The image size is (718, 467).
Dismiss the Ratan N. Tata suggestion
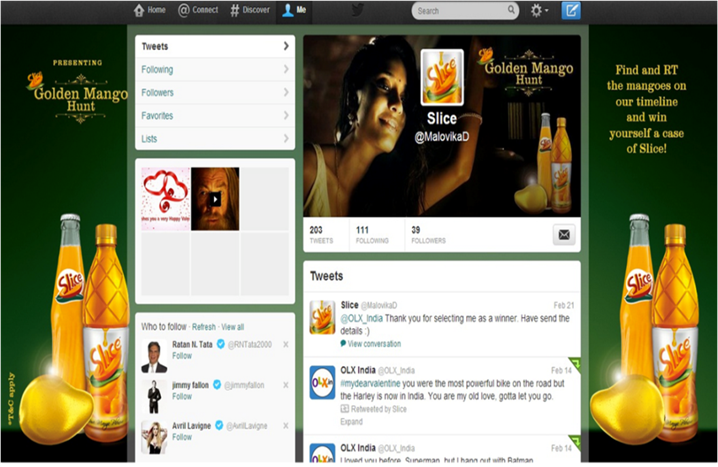click(286, 344)
